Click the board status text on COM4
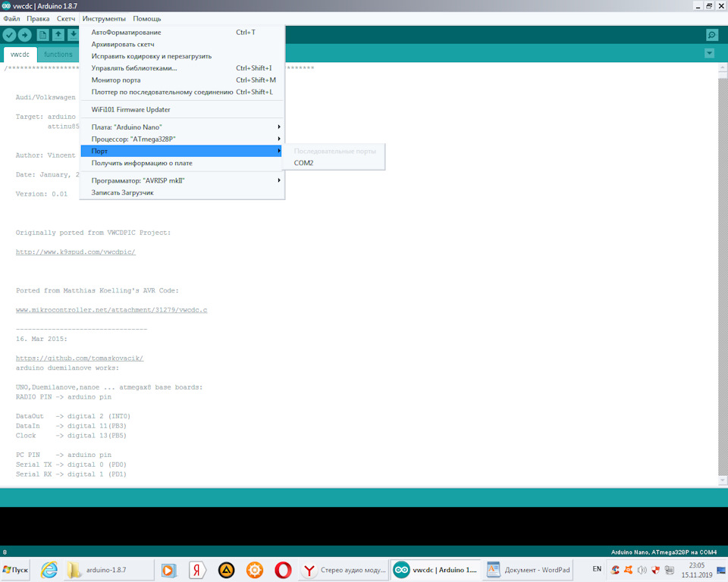The image size is (728, 582). coord(664,552)
